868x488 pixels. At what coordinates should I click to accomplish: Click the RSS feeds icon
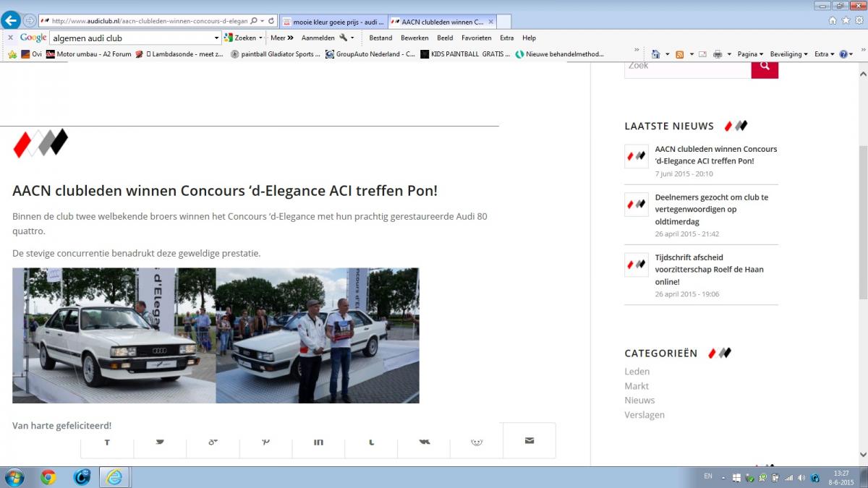679,54
